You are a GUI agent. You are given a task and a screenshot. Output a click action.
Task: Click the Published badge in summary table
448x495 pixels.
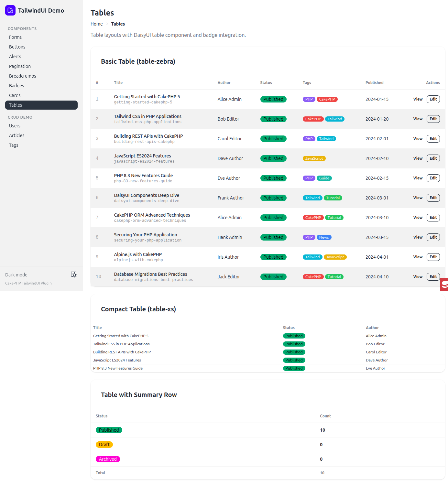[x=109, y=430]
